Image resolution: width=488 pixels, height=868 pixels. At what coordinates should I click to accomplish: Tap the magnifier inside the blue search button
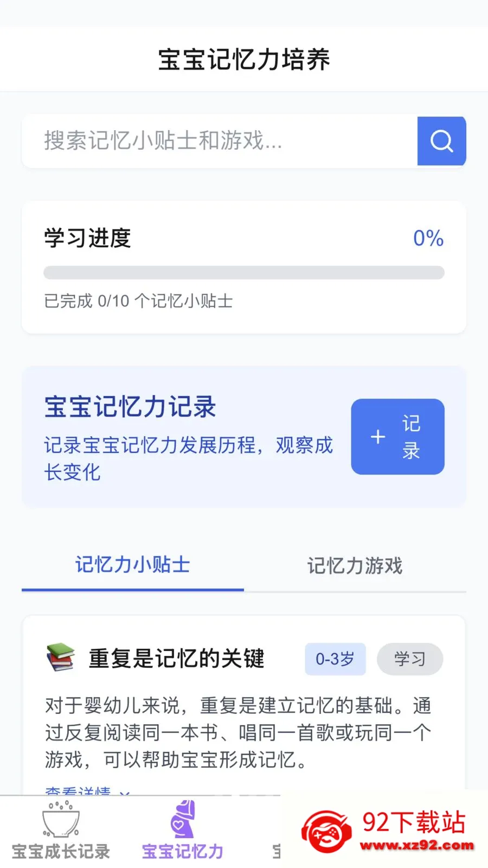point(441,141)
